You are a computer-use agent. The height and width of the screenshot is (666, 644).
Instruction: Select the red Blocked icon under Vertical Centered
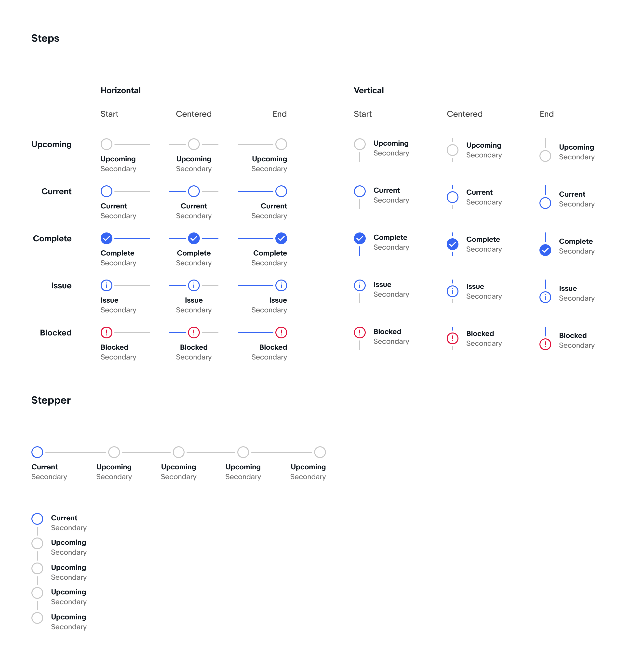(x=452, y=338)
